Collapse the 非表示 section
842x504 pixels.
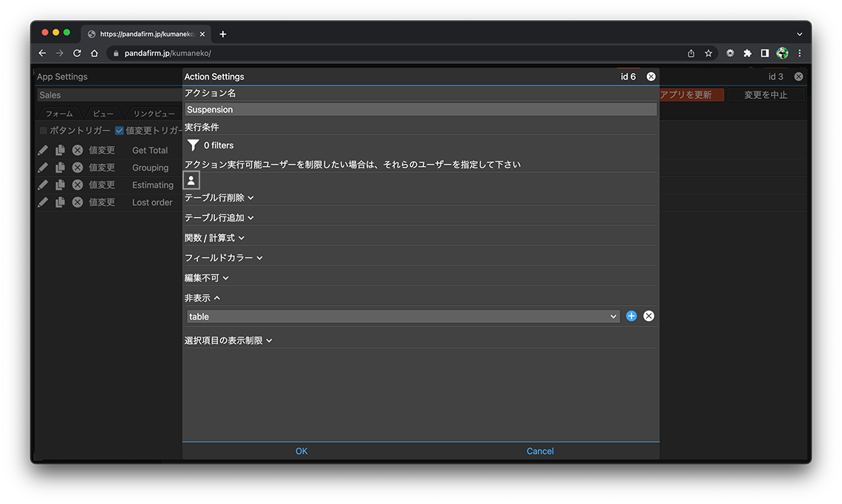click(x=202, y=298)
